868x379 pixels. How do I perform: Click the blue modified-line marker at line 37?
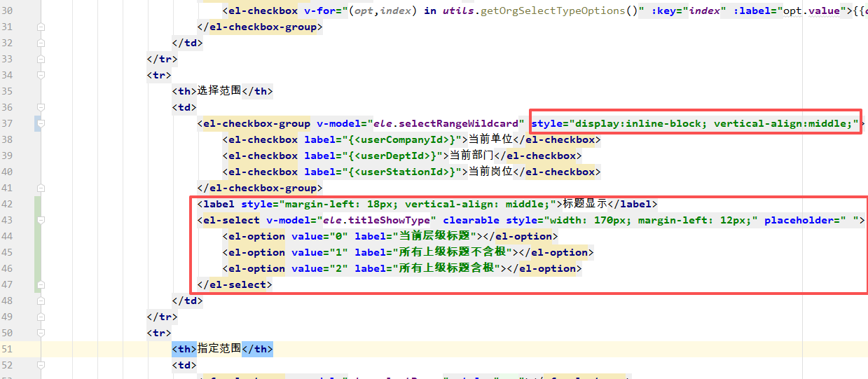(x=37, y=124)
